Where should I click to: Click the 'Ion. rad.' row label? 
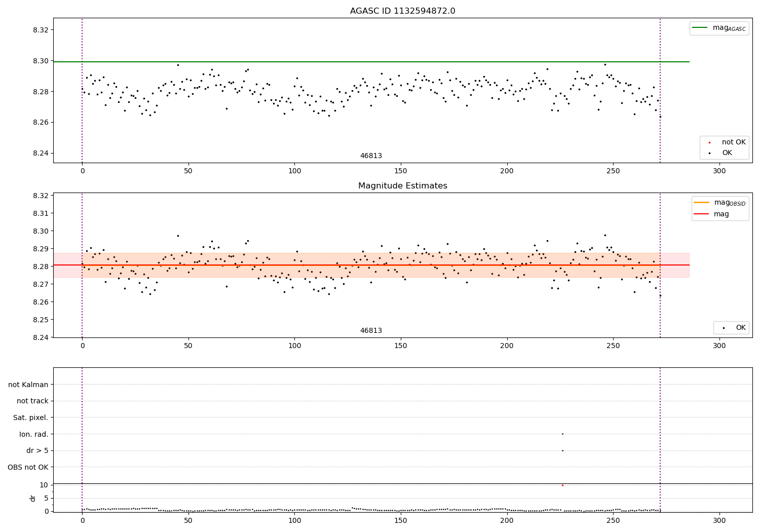click(34, 434)
